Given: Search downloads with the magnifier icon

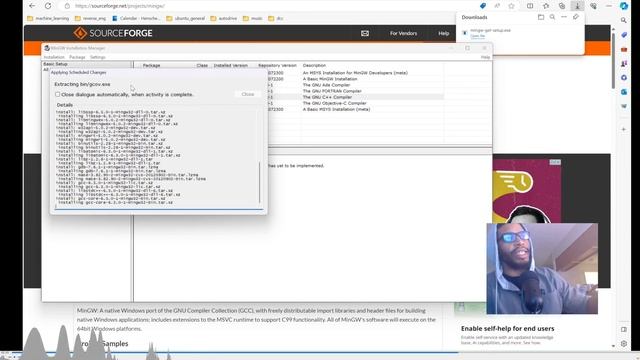Looking at the screenshot, I should tap(552, 17).
